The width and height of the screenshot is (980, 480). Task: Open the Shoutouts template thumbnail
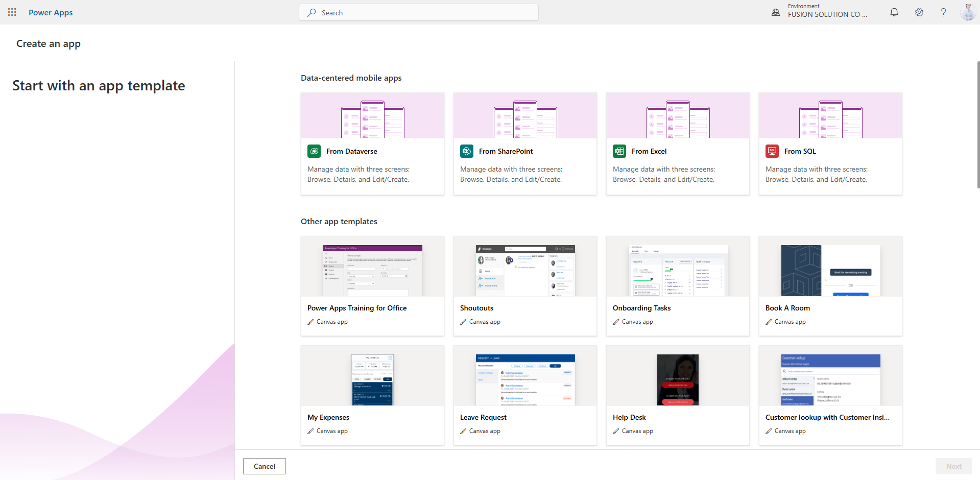[x=525, y=271]
